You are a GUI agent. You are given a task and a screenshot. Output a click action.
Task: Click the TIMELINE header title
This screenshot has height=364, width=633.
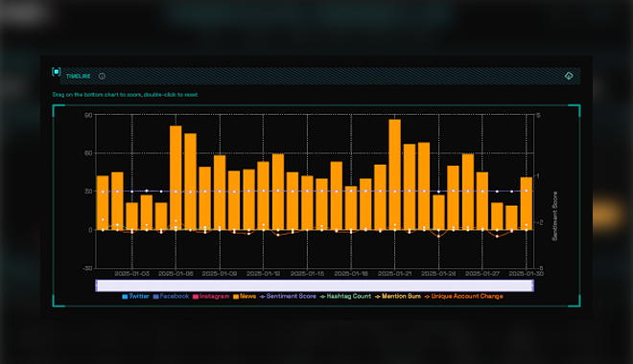(79, 77)
